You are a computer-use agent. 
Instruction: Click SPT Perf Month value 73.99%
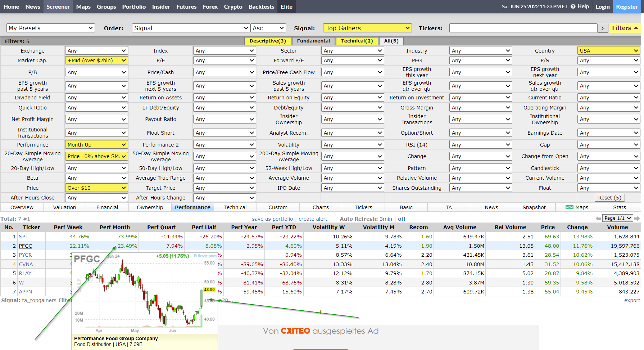pos(127,237)
